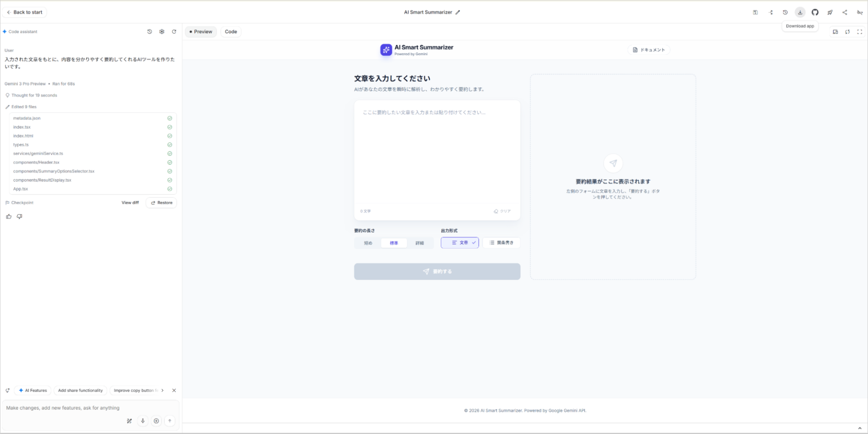Click the View diff button
Image resolution: width=868 pixels, height=434 pixels.
click(130, 203)
